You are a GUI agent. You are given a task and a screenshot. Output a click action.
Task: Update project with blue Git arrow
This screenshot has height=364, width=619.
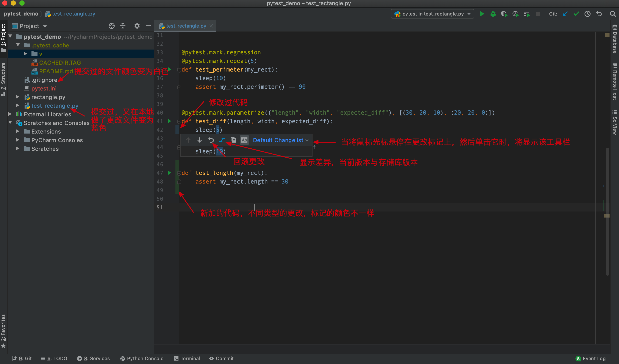565,14
